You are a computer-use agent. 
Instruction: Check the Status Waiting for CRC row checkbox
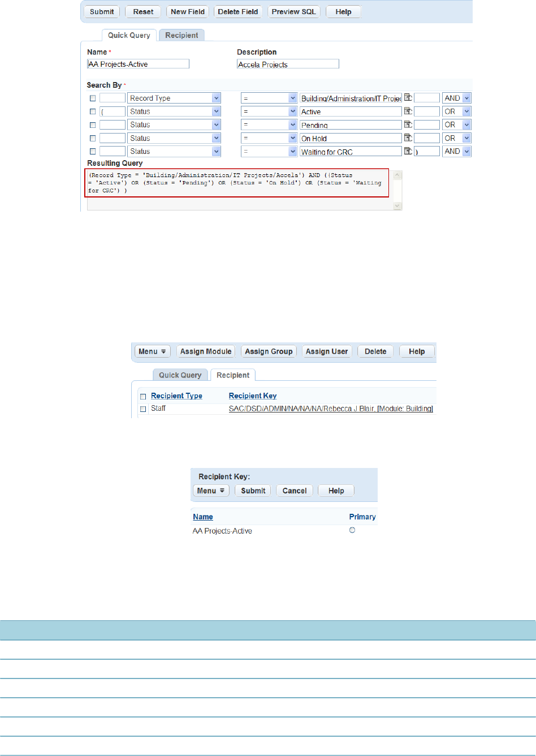pyautogui.click(x=93, y=151)
